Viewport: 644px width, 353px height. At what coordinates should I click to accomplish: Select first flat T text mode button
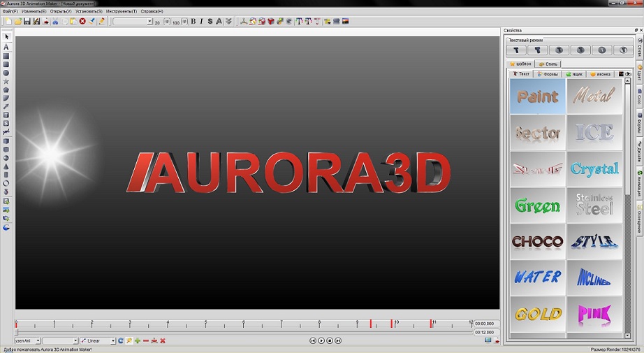[x=517, y=50]
